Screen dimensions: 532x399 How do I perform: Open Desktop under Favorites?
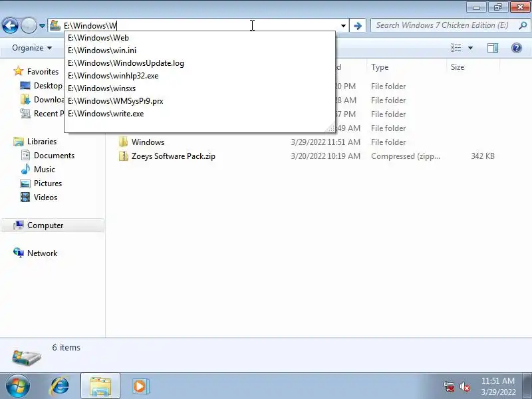pyautogui.click(x=48, y=86)
